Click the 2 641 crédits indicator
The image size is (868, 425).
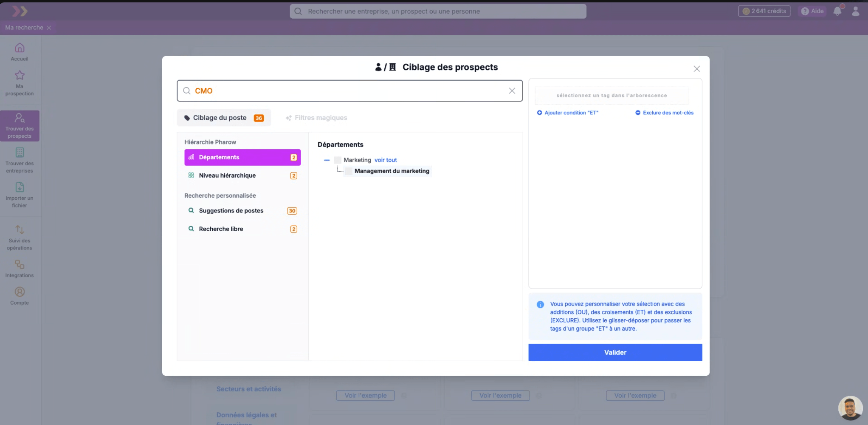pos(764,11)
